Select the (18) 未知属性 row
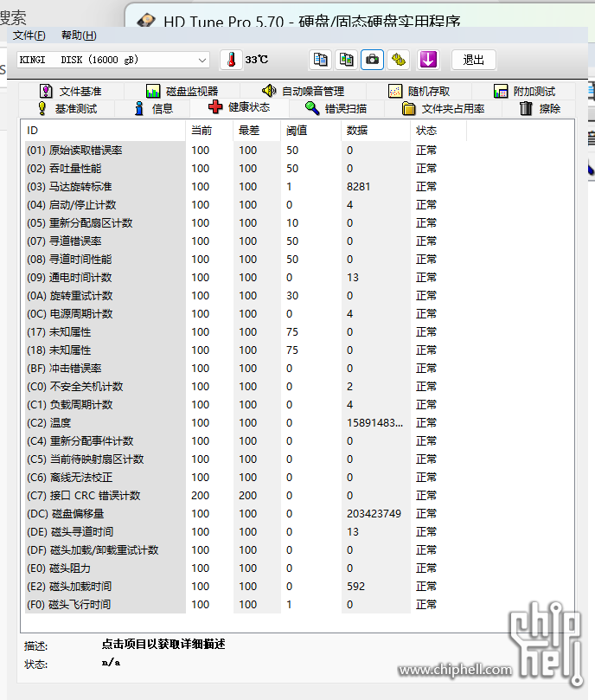The width and height of the screenshot is (595, 700). (x=246, y=350)
